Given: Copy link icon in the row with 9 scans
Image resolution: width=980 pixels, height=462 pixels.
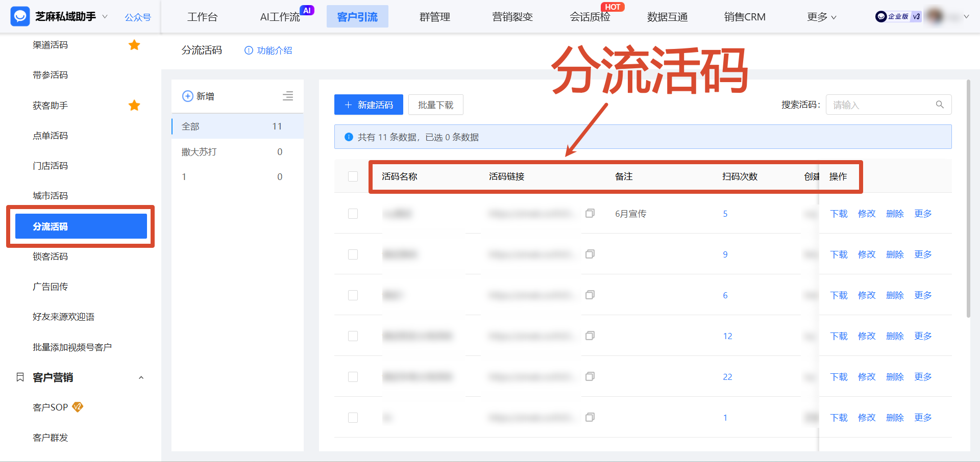Looking at the screenshot, I should (x=590, y=254).
